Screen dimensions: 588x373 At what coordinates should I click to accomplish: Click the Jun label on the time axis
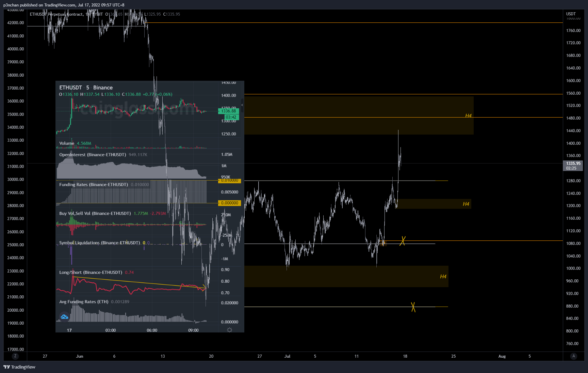tap(80, 356)
